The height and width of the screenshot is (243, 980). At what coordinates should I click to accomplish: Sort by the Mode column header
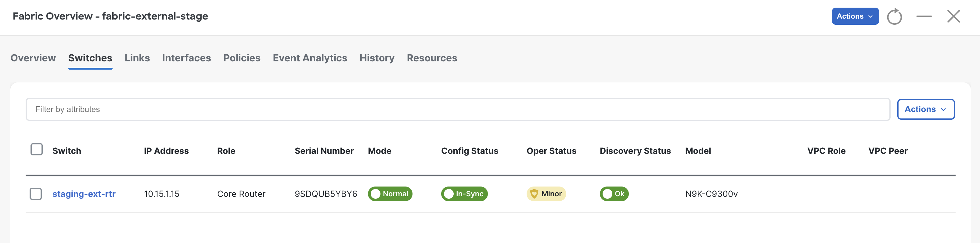point(379,151)
